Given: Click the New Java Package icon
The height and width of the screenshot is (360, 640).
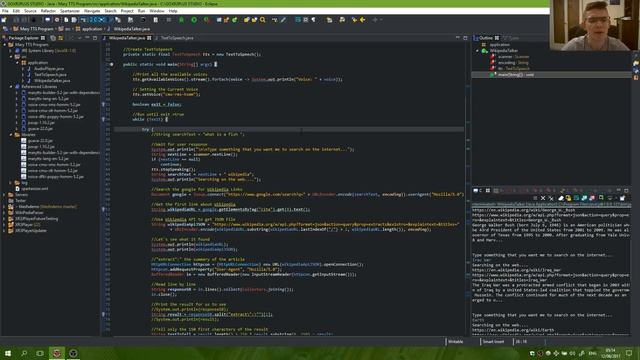Looking at the screenshot, I should point(226,20).
